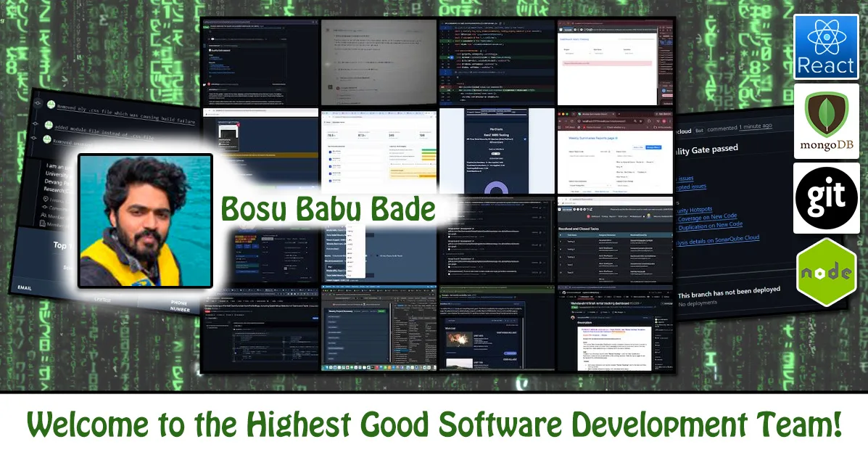Click the 'Welcome to the Highest Good Software Development Team!' banner

(434, 425)
